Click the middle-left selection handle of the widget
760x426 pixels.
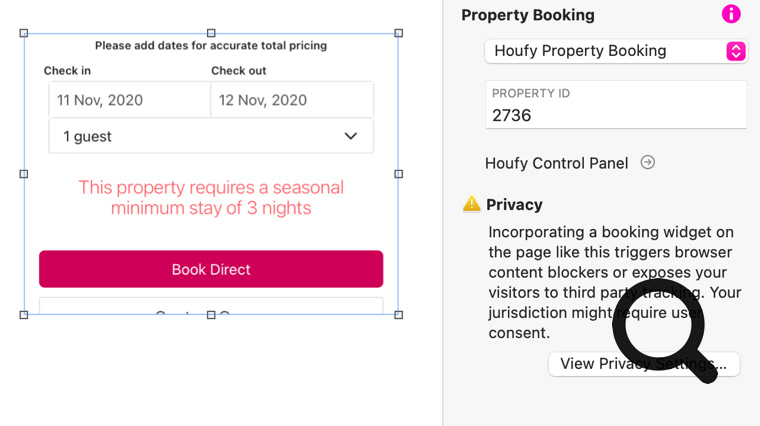(24, 174)
